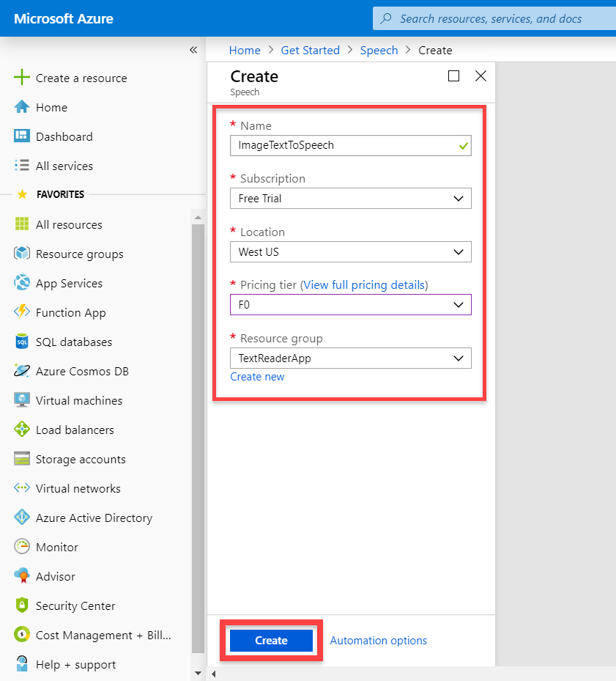Screen dimensions: 616x681
Task: Click the Azure Cosmos DB planet icon
Action: point(22,370)
